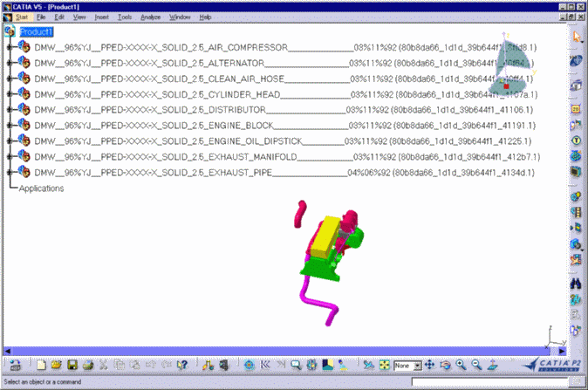Click the What's This help icon
Screen dimensions: 588x390
click(182, 366)
